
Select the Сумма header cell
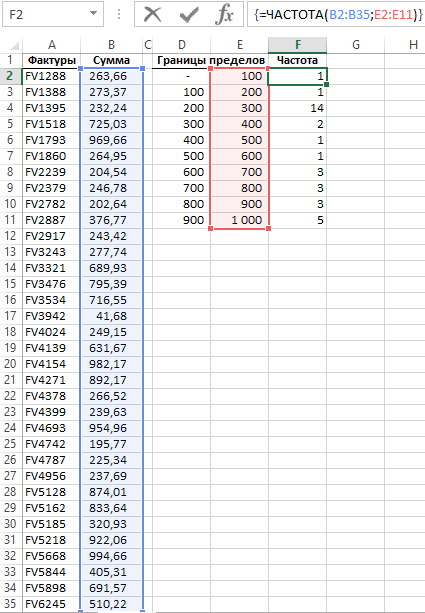(x=111, y=60)
